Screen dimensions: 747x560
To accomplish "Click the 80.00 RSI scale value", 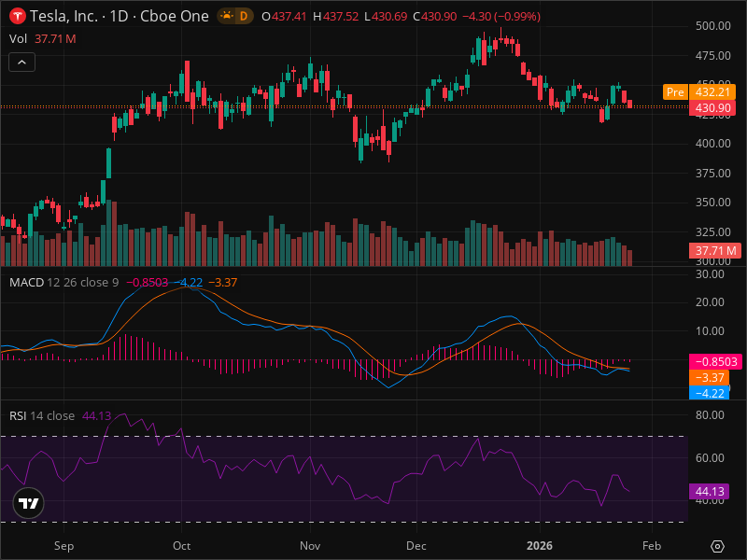I will (710, 415).
